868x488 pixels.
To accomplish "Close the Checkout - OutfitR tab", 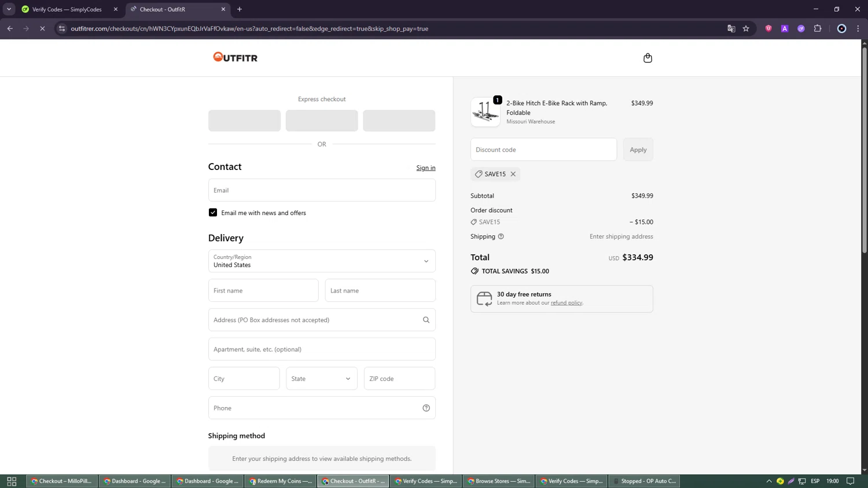I will coord(223,9).
